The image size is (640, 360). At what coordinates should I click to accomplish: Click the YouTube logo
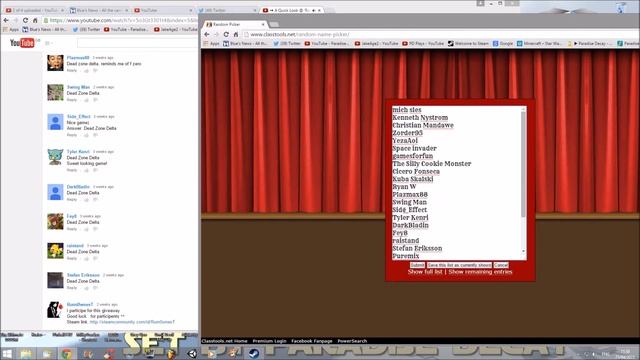pyautogui.click(x=22, y=43)
